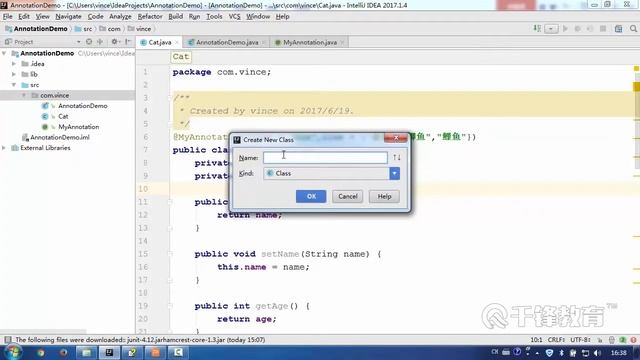This screenshot has height=360, width=640.
Task: Click the Cat breadcrumb label above editor
Action: click(180, 57)
